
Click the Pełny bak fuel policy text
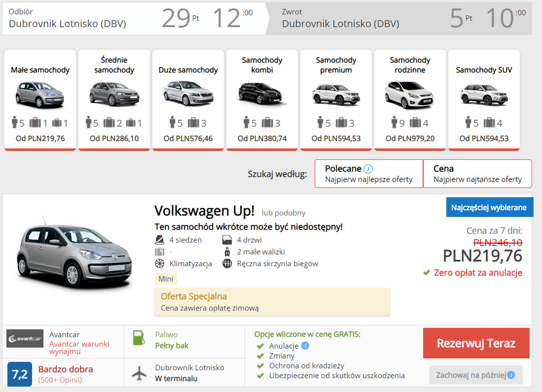point(172,346)
